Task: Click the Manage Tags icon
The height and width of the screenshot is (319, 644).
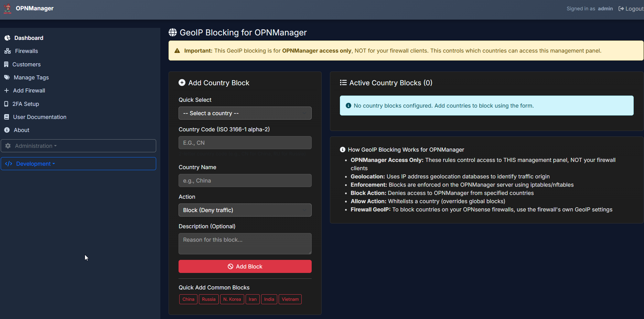Action: tap(7, 77)
